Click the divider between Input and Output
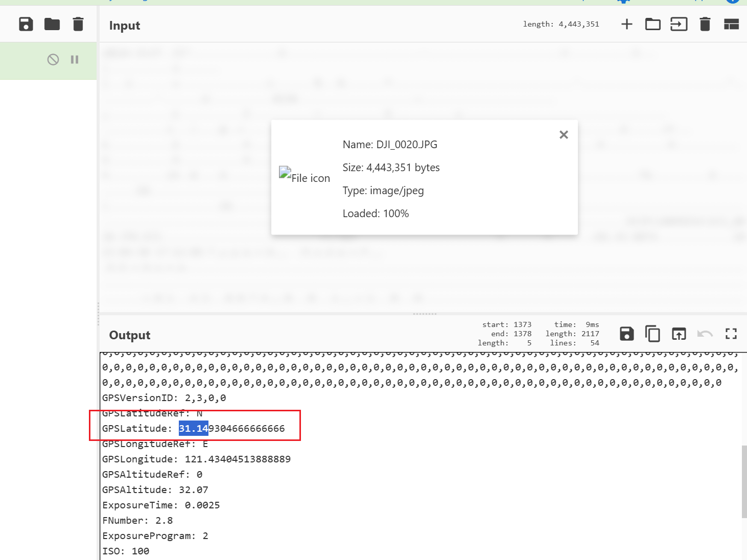Screen dimensions: 747x560 (x=424, y=314)
